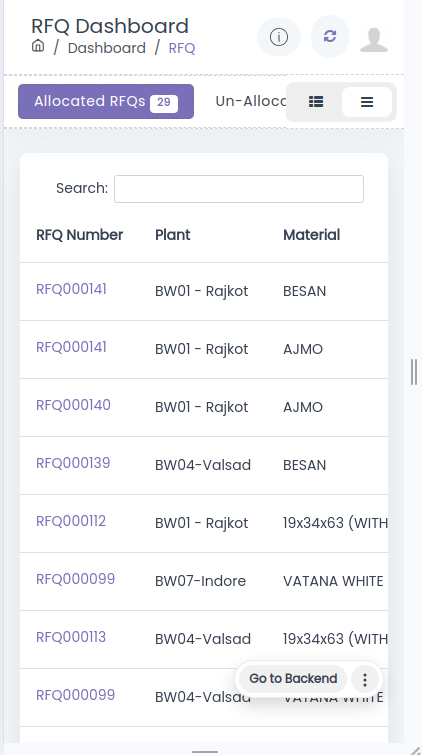The image size is (422, 755).
Task: Open the three-dot options menu
Action: (365, 679)
